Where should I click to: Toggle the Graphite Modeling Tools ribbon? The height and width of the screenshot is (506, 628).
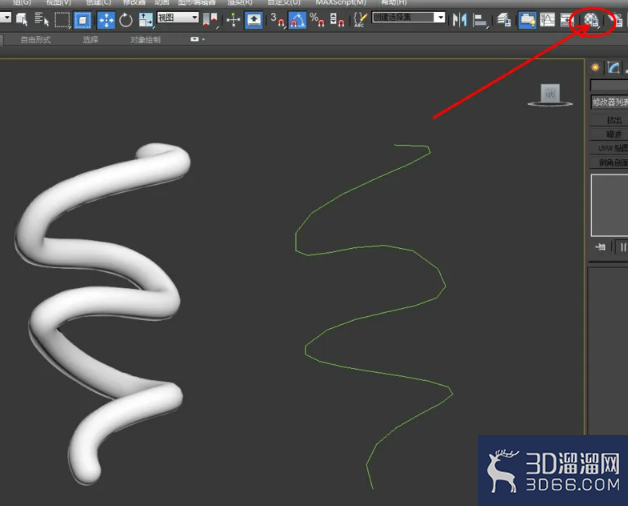(527, 20)
